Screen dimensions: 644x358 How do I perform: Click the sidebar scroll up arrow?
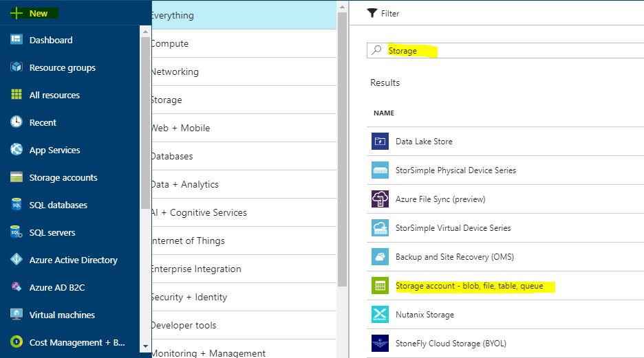pos(145,32)
